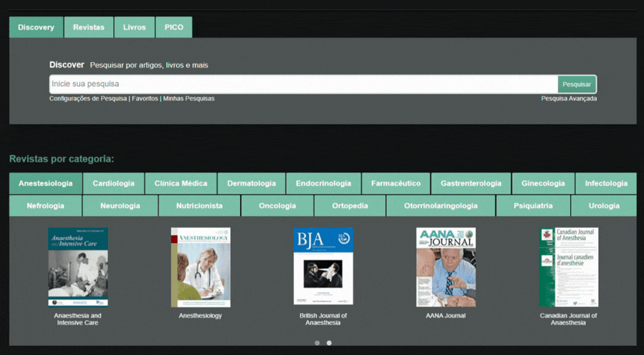
Task: Open Anaesthesia and Intensive Care cover
Action: pos(78,266)
